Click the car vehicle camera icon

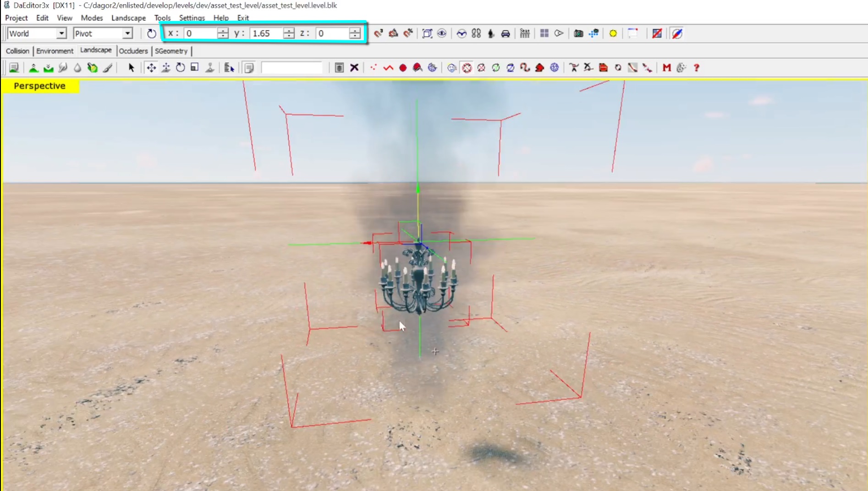click(x=505, y=33)
